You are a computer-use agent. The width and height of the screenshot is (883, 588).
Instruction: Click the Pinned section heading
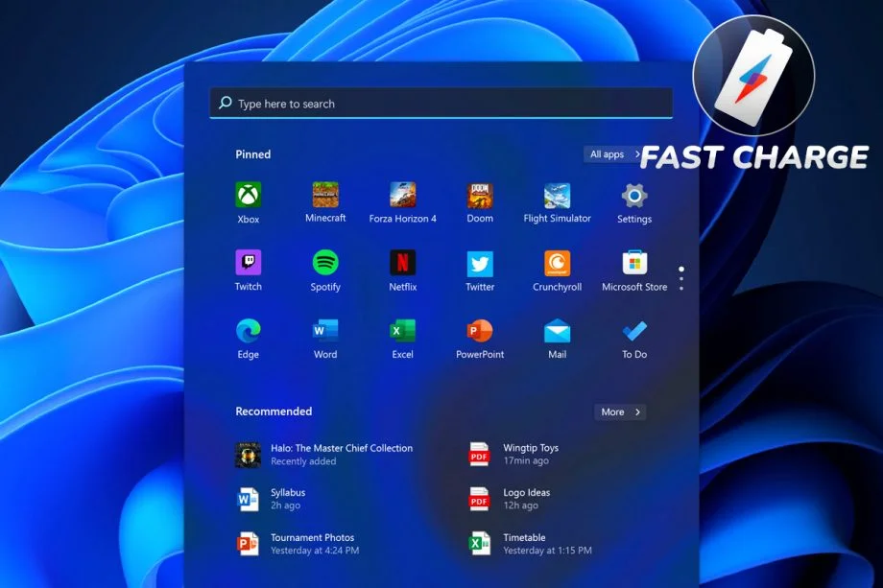coord(252,154)
